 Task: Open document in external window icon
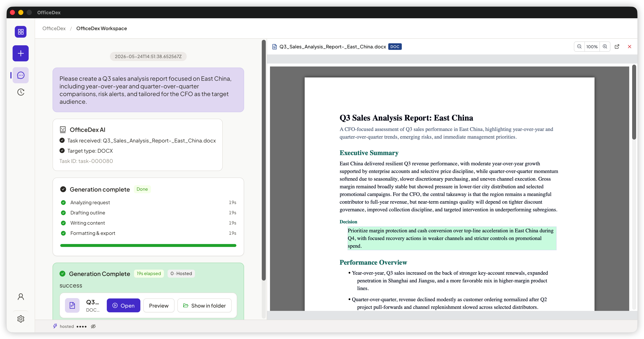coord(617,47)
